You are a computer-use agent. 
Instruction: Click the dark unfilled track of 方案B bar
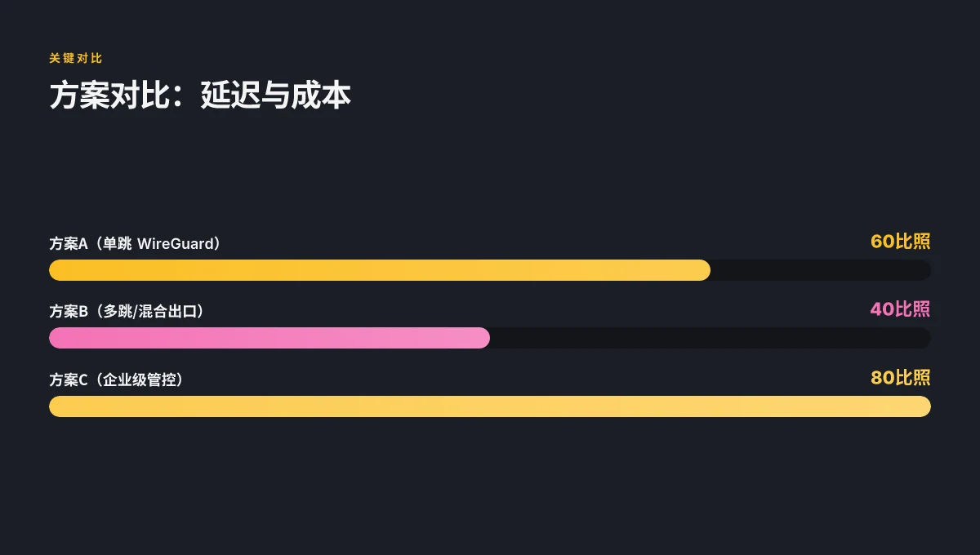point(710,338)
